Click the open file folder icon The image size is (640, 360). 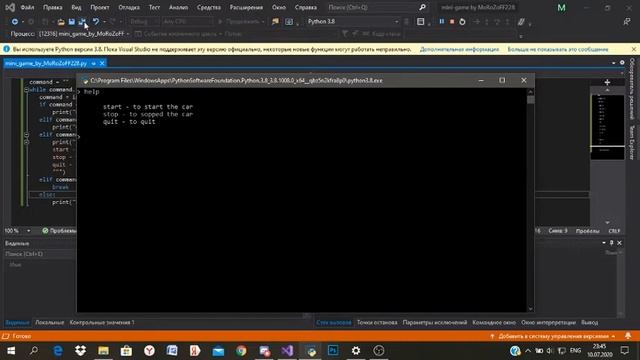click(x=61, y=22)
